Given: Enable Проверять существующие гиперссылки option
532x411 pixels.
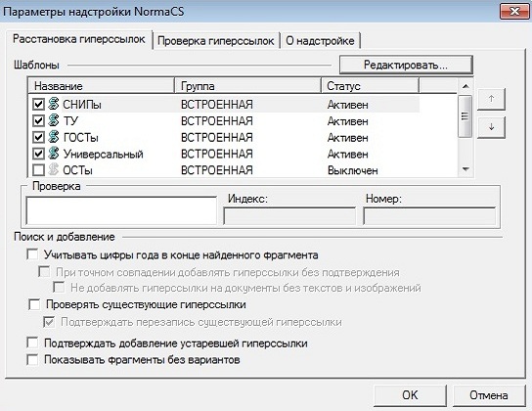Looking at the screenshot, I should (34, 304).
